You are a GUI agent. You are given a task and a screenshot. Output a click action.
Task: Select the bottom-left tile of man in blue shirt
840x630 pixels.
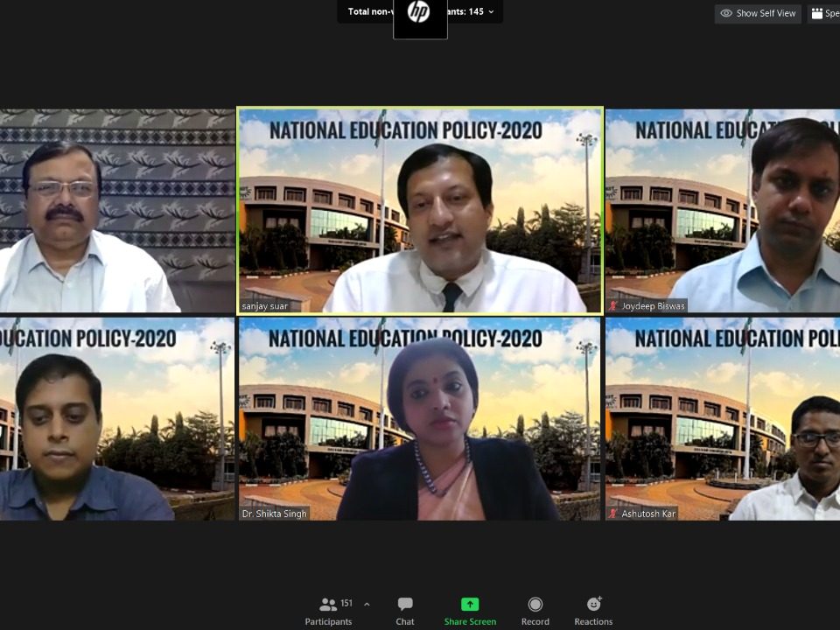pyautogui.click(x=117, y=418)
